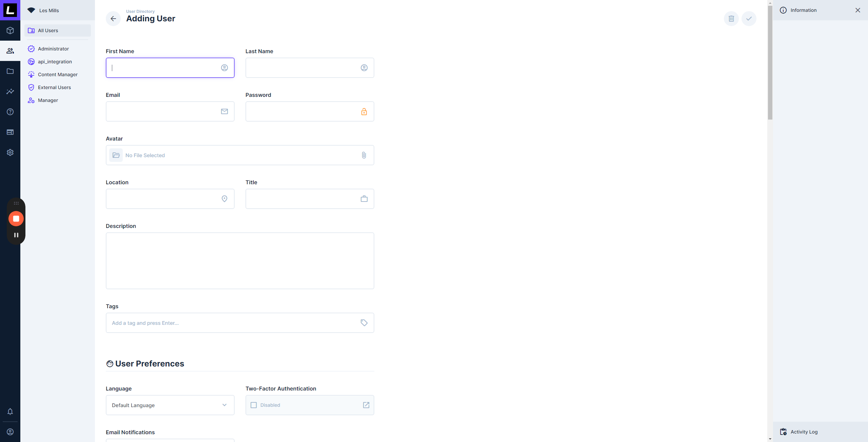Open the User Directory people icon
868x442 pixels.
pyautogui.click(x=10, y=51)
